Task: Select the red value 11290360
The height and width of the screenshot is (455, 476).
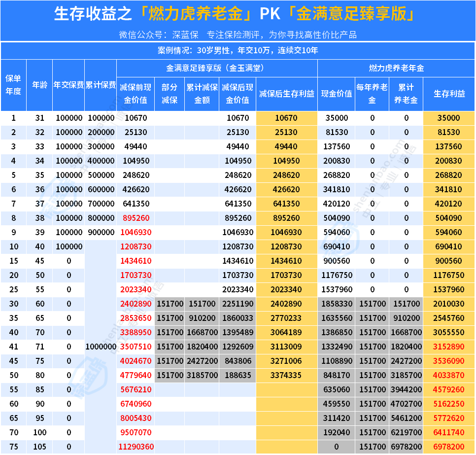Action: (136, 447)
